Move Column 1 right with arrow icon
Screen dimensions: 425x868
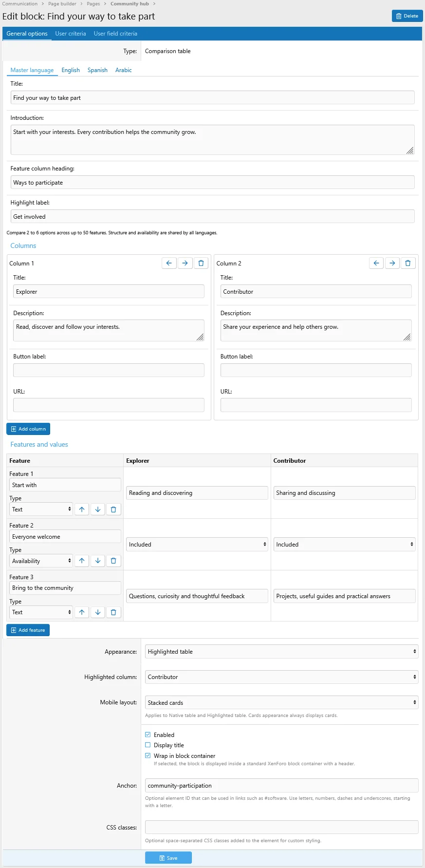(185, 263)
